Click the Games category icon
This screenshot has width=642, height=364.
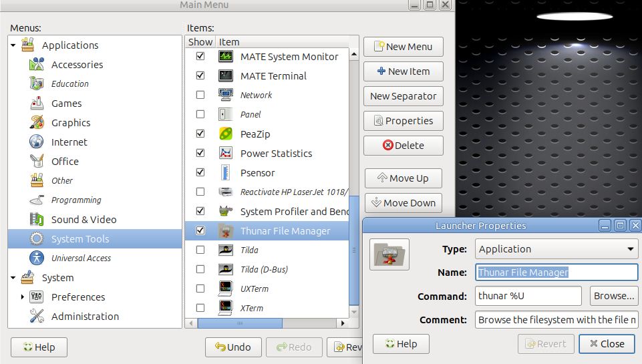tap(37, 103)
